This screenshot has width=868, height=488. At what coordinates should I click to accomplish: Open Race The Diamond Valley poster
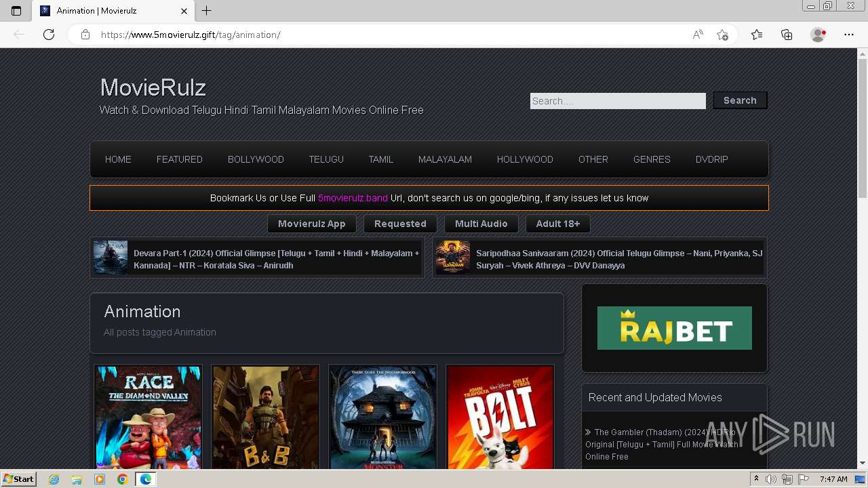coord(148,418)
